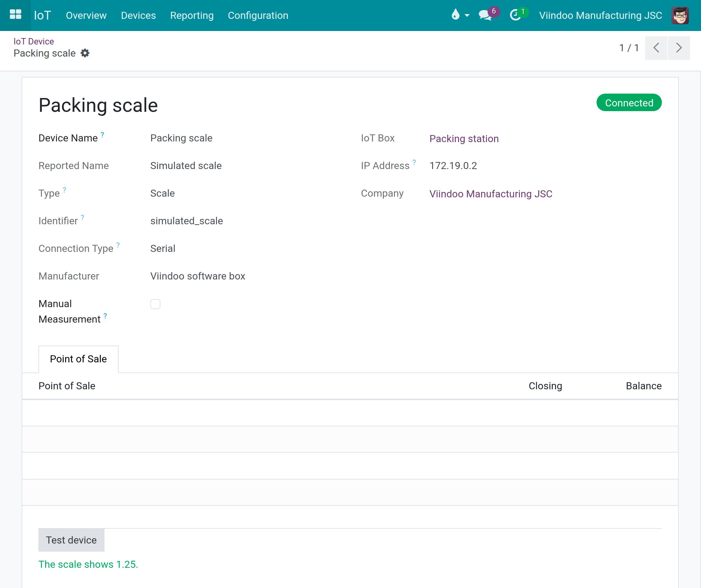Show Device Name help tooltip icon

(102, 134)
